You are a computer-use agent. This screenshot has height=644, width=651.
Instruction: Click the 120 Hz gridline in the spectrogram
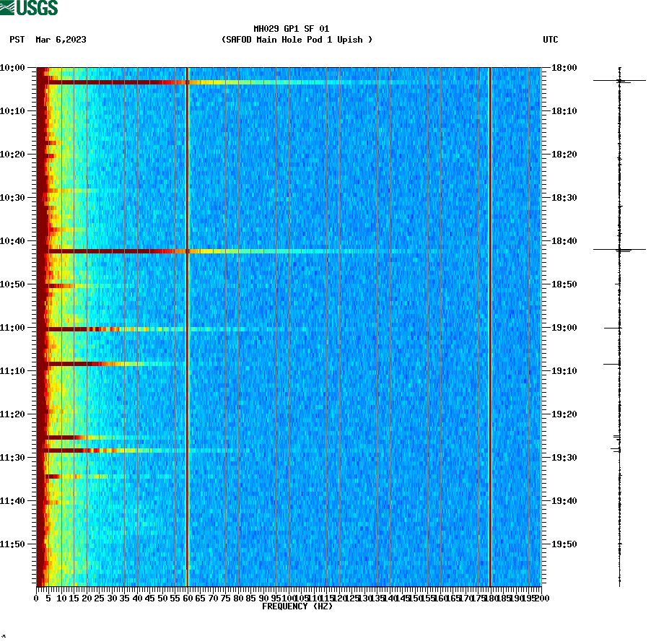click(338, 325)
